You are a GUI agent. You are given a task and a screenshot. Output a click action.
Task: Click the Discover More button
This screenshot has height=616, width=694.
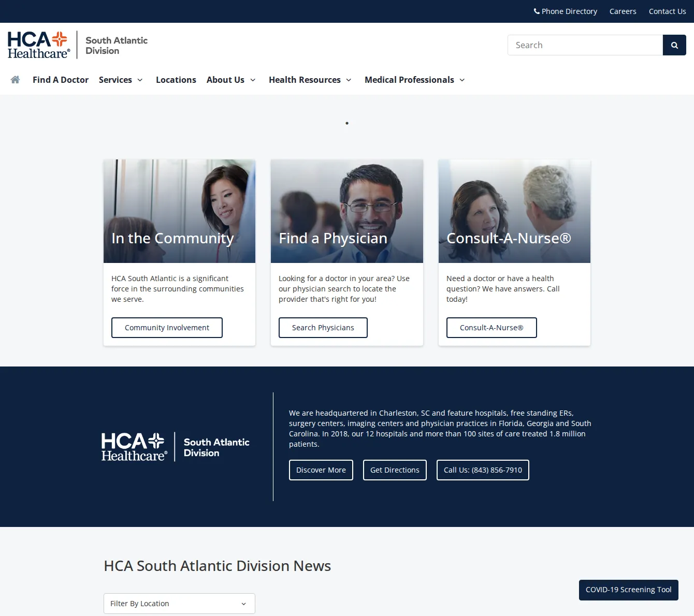pos(321,470)
